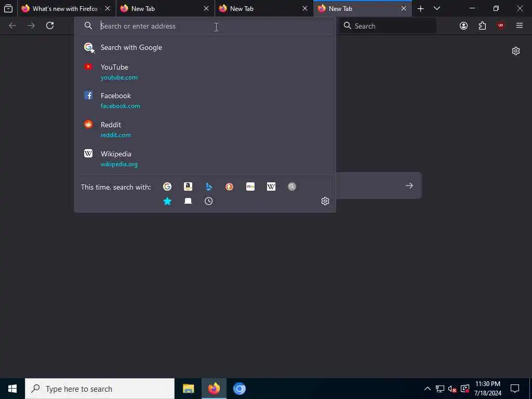Screen dimensions: 532x399
Task: Open the blue circle taskbar app
Action: click(x=239, y=389)
